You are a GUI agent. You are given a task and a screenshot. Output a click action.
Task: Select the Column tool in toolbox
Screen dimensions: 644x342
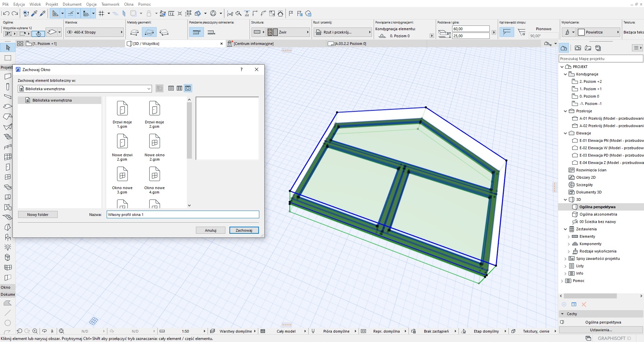click(x=8, y=87)
